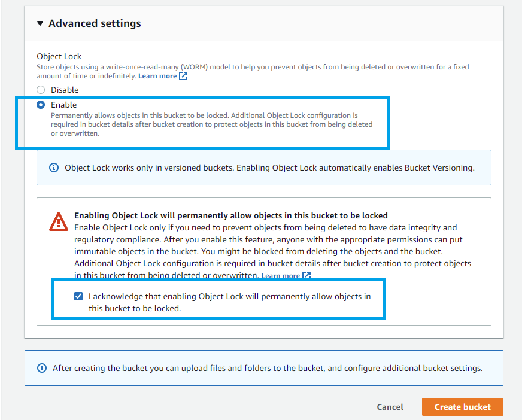The width and height of the screenshot is (522, 420).
Task: Click the orange Create bucket button
Action: point(462,407)
